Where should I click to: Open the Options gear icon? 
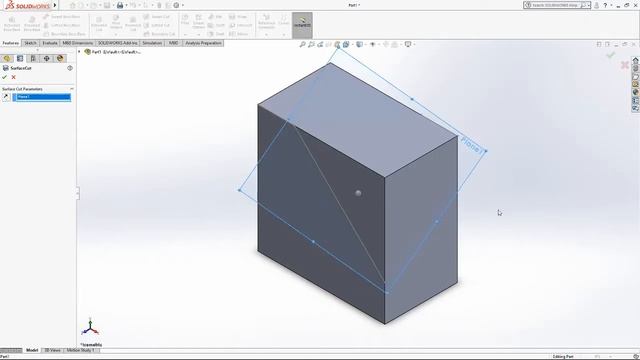click(176, 5)
